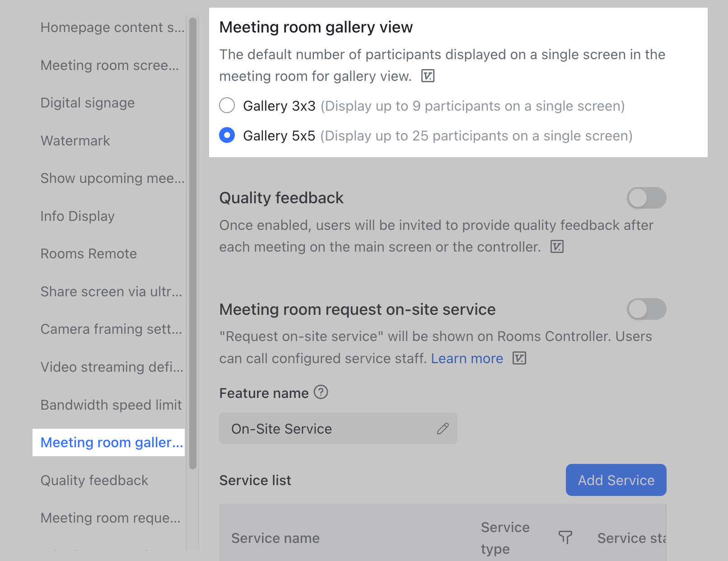
Task: Click the badge icon next to Learn more
Action: [519, 358]
